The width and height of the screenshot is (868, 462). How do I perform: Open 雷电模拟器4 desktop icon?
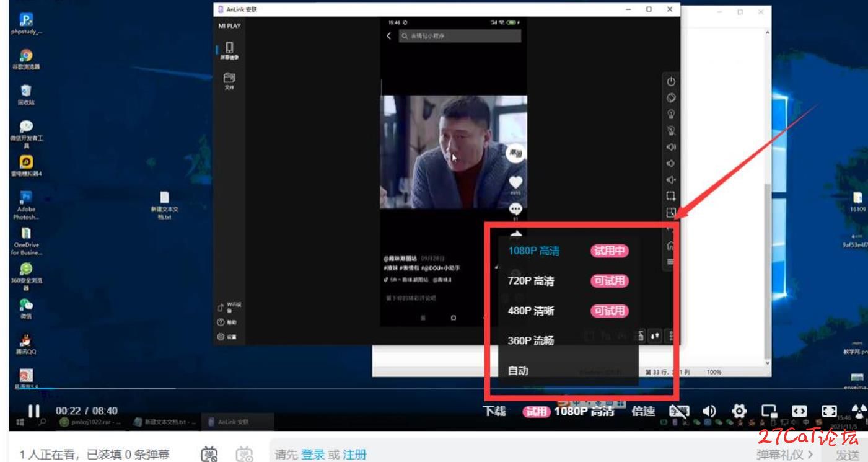point(27,166)
